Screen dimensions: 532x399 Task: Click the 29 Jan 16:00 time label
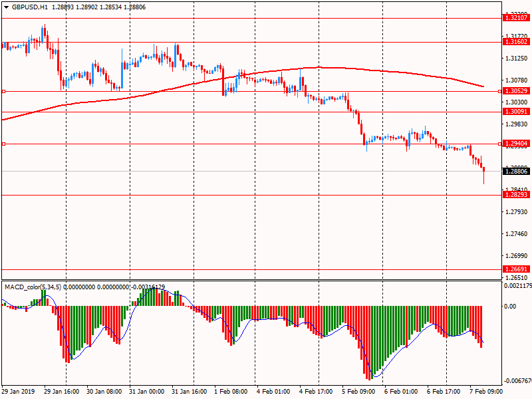coord(63,392)
